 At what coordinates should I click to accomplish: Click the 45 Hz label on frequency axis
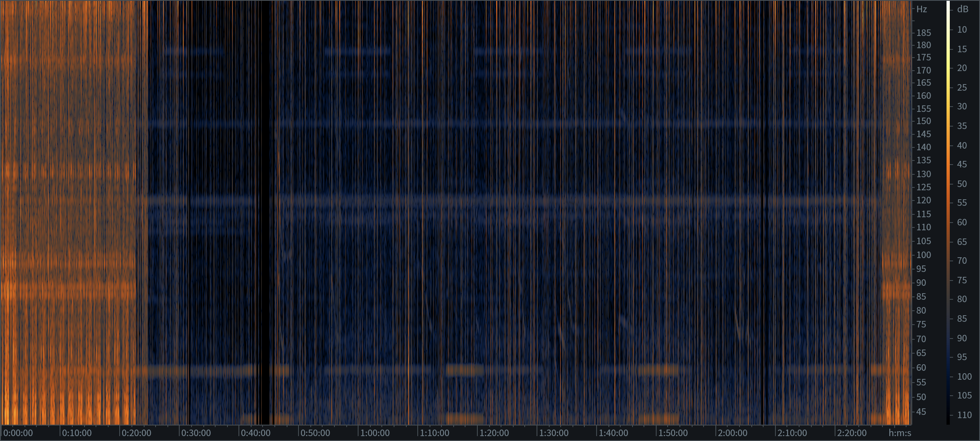(921, 412)
